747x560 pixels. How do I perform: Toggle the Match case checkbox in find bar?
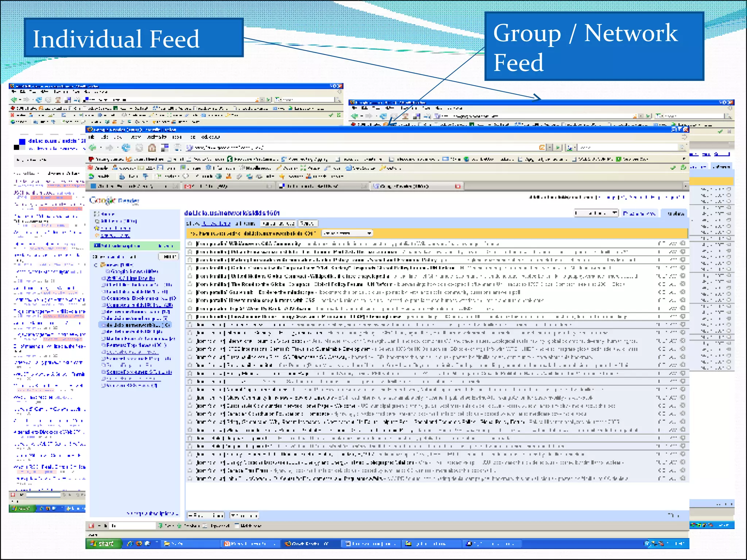[x=236, y=525]
